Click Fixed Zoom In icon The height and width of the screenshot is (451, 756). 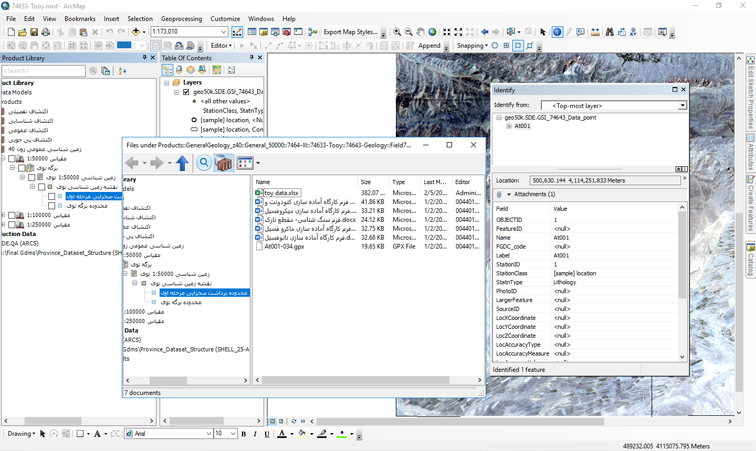coord(447,32)
